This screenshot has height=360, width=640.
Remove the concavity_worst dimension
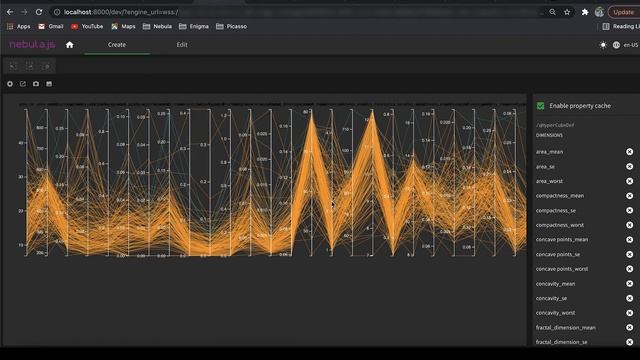click(629, 313)
